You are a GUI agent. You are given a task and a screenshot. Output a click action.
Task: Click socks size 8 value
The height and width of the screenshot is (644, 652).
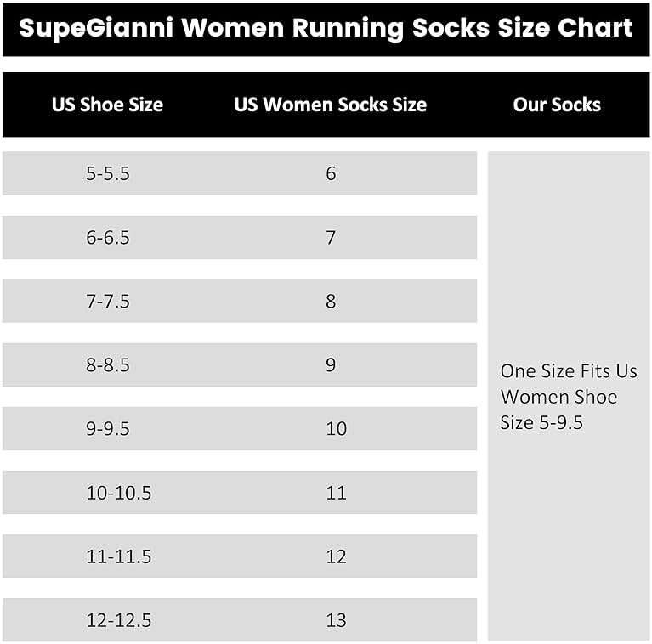(x=331, y=302)
